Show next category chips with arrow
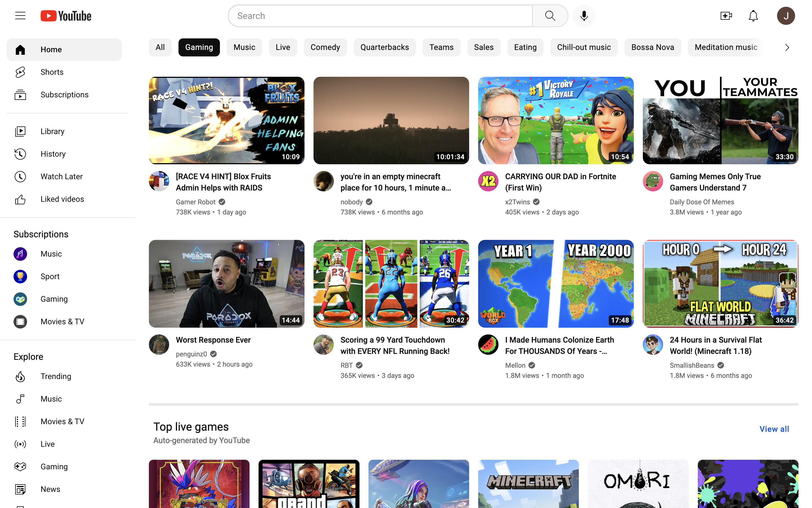This screenshot has height=508, width=812. 787,47
